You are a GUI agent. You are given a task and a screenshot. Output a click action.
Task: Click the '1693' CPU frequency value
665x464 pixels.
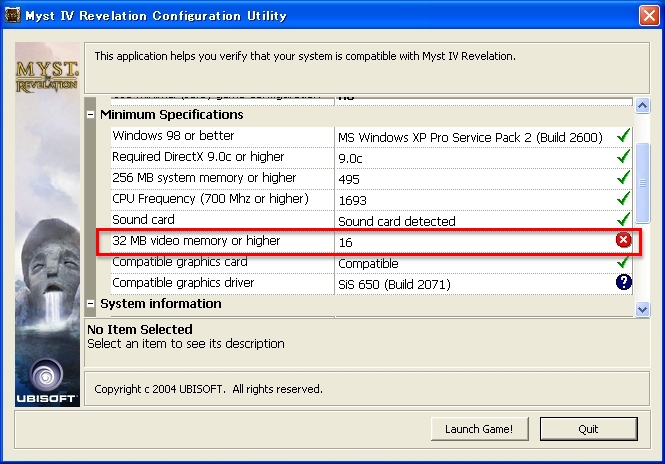(x=352, y=200)
